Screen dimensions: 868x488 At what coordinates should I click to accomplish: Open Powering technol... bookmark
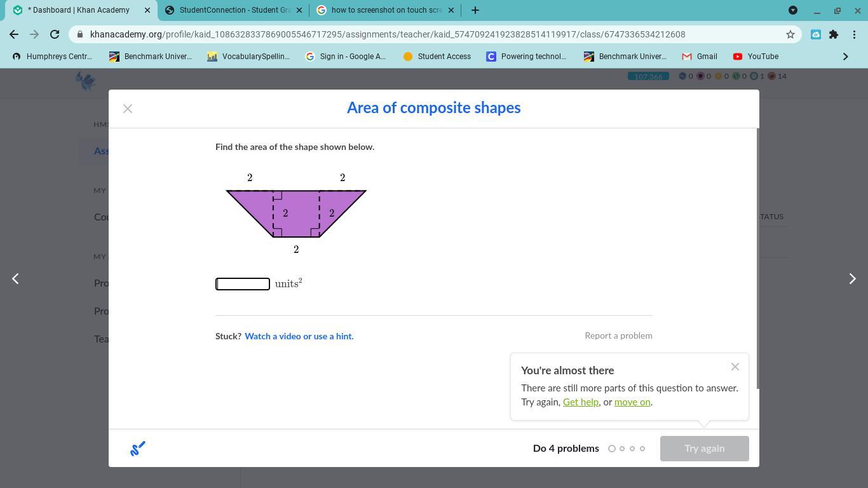tap(526, 57)
